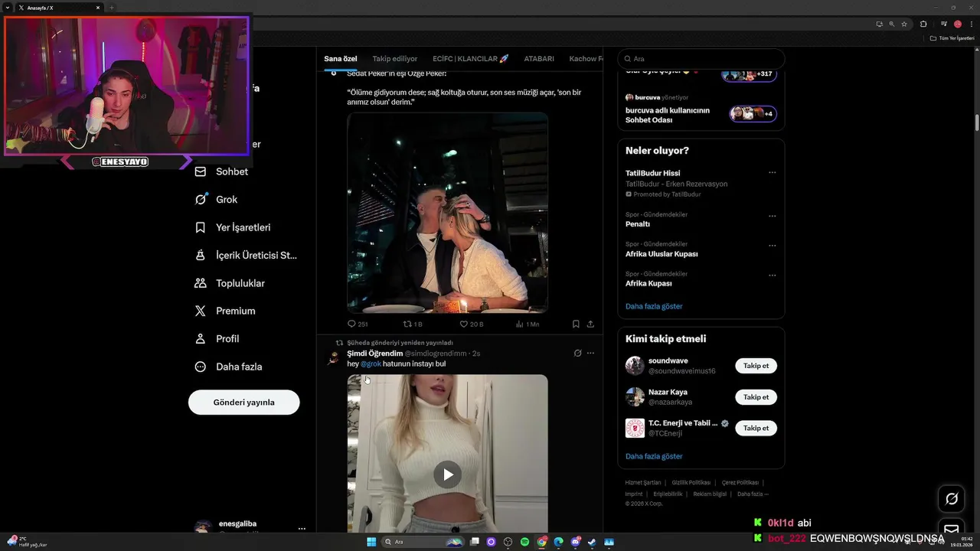
Task: Reply to the Sedat Peker post with 251 comments
Action: [x=358, y=324]
